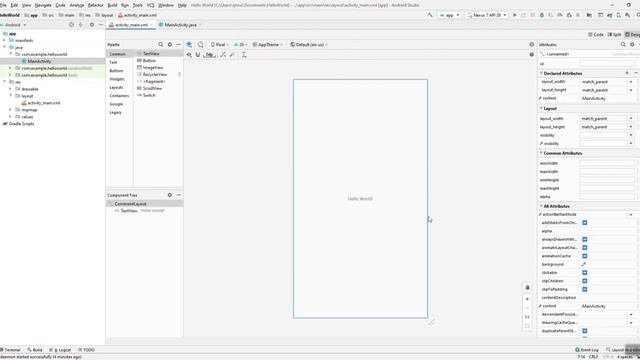Screen dimensions: 640x360
Task: Switch to MainActivity.java editor tab
Action: coord(180,25)
